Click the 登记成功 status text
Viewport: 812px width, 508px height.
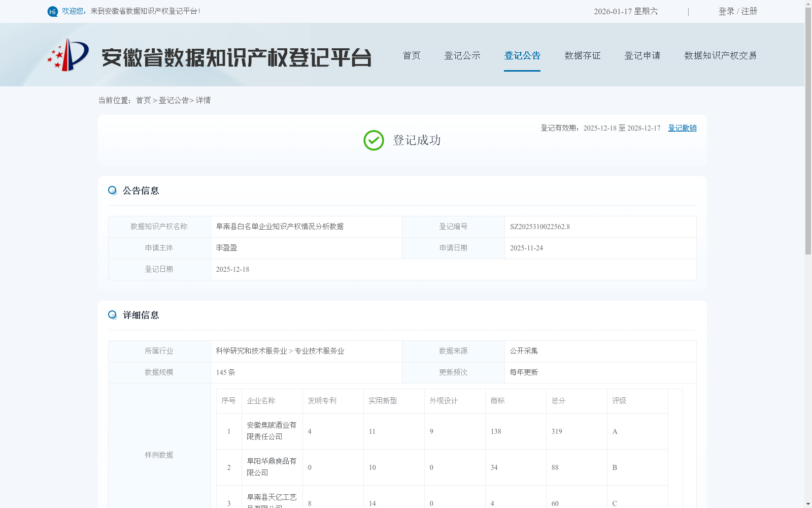(x=417, y=140)
